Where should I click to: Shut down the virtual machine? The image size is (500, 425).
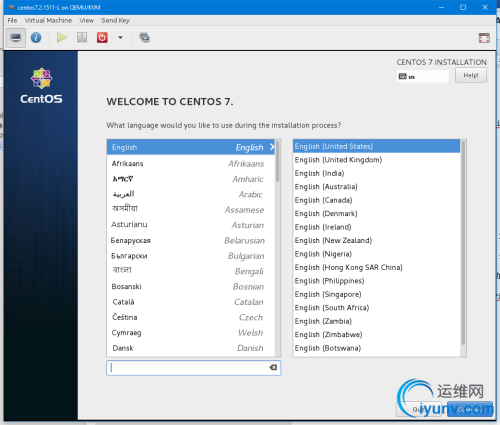click(102, 37)
